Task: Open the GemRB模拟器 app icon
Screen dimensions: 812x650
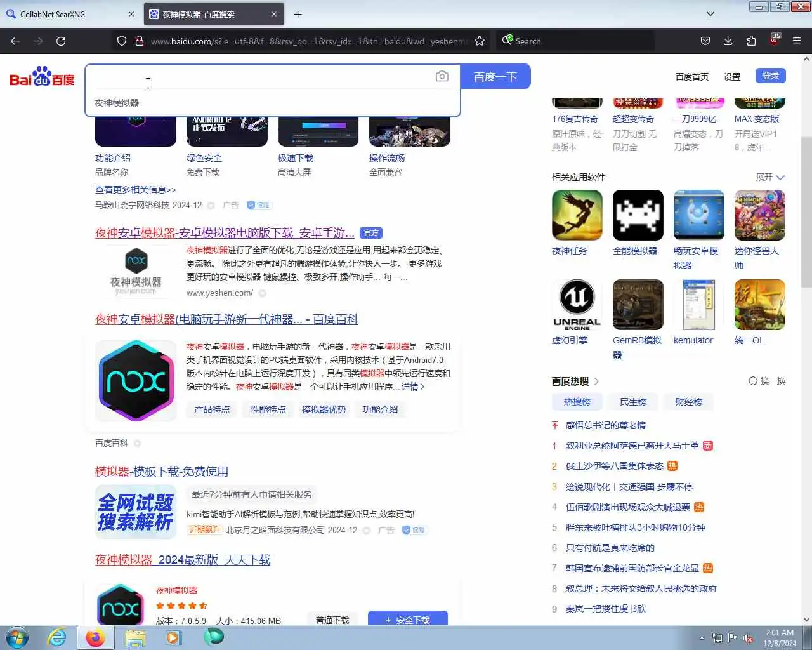Action: pos(638,305)
